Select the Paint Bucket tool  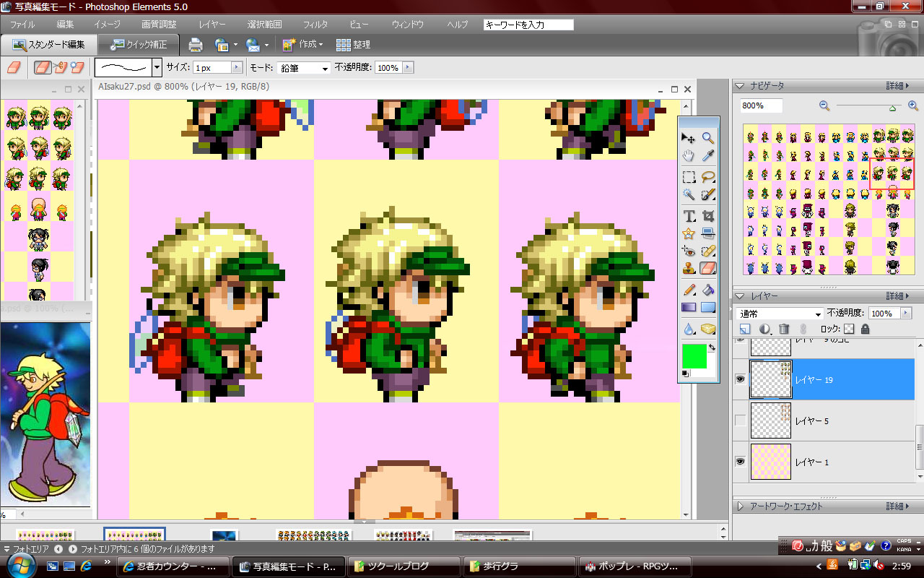pos(708,290)
